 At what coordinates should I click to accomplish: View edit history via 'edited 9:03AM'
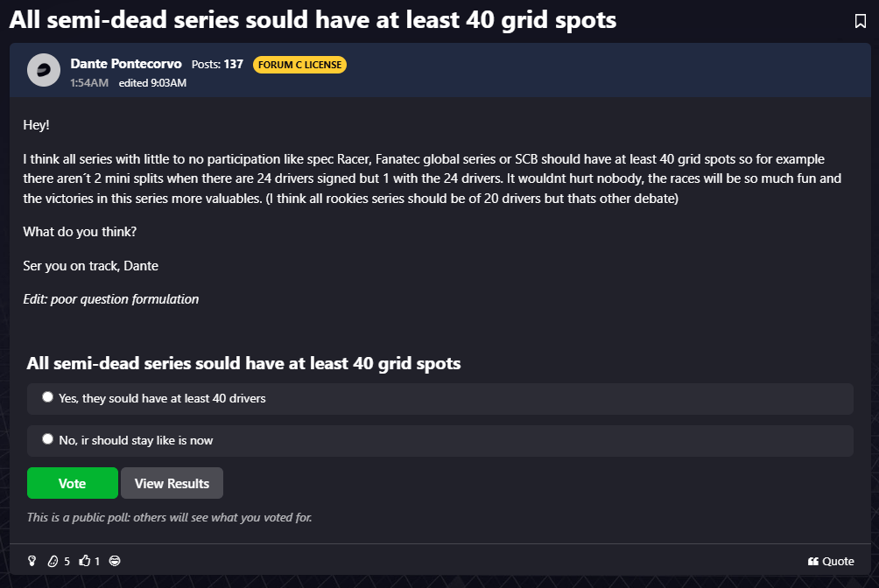click(x=152, y=83)
